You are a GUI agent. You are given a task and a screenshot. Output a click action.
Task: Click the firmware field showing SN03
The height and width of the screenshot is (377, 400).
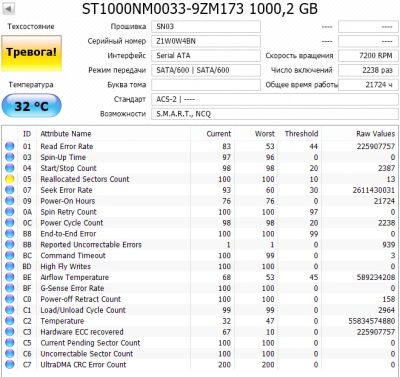(206, 27)
